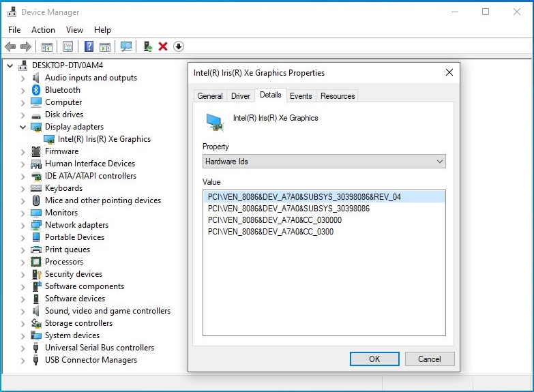Click the blue Help question-mark icon
Screen dimensions: 534x392
[x=89, y=46]
